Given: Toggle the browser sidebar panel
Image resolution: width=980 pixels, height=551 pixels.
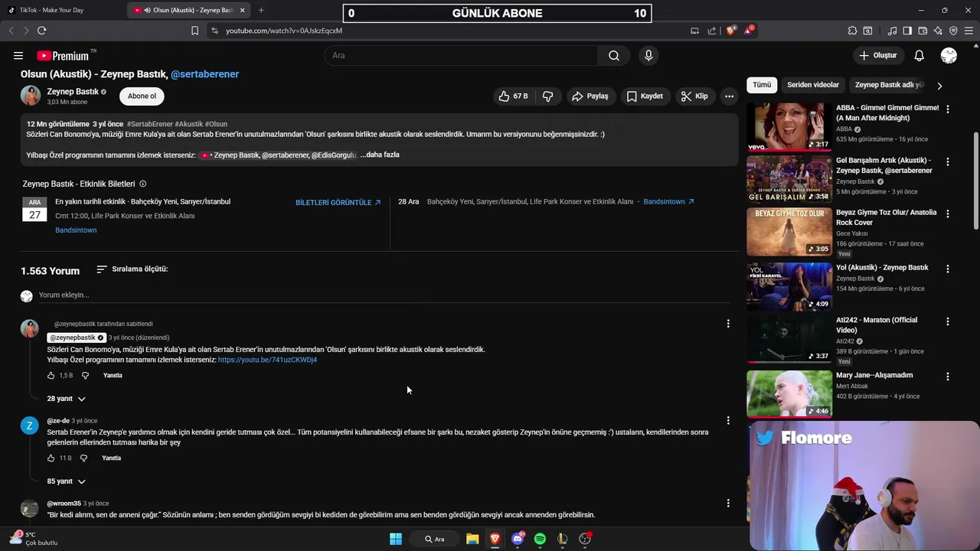Looking at the screenshot, I should coord(907,31).
